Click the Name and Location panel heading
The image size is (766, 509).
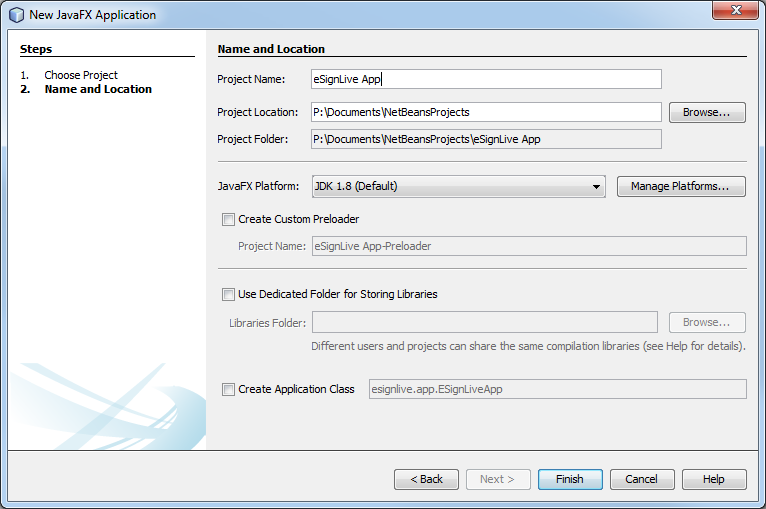coord(271,49)
